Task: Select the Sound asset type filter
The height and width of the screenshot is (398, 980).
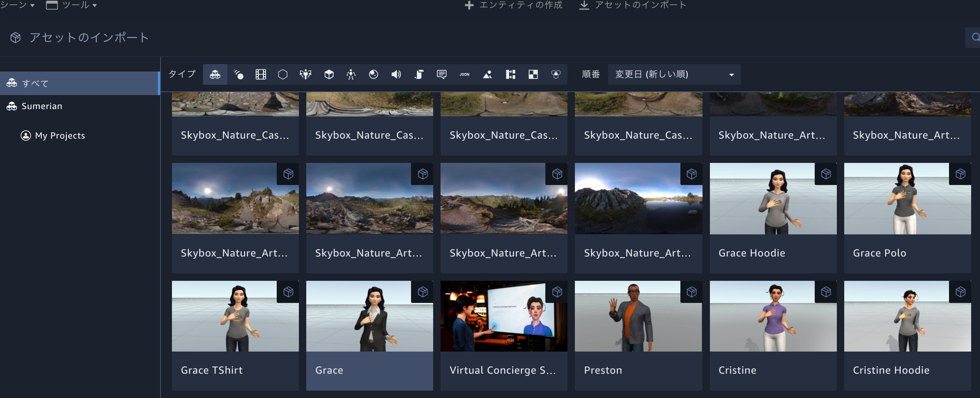Action: pyautogui.click(x=396, y=74)
